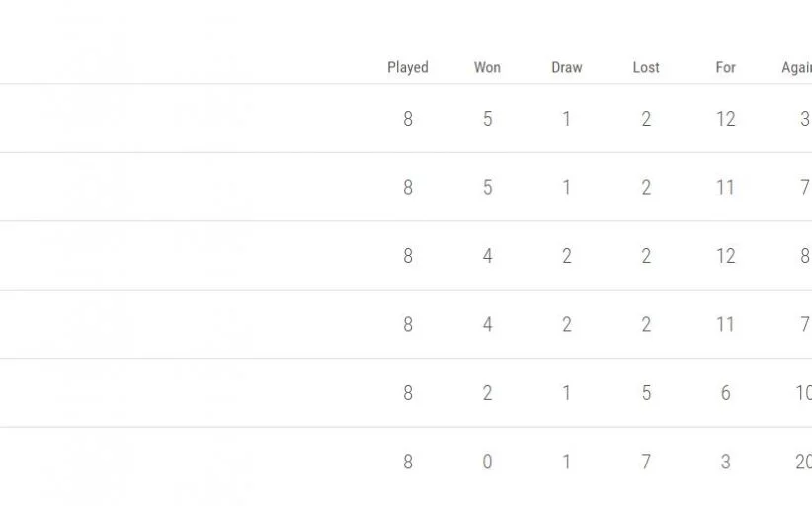Click fourth row's For value 11

725,324
